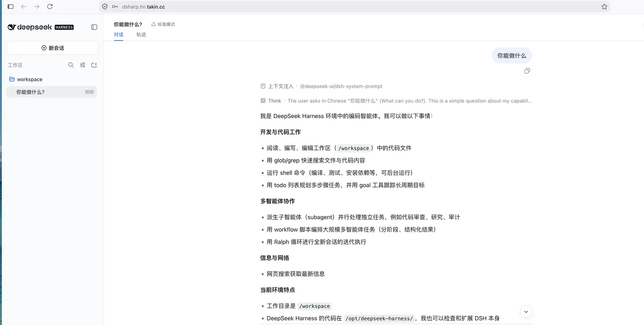Screen dimensions: 644x325
Task: Click the 当前环境特点 heading
Action: 278,290
